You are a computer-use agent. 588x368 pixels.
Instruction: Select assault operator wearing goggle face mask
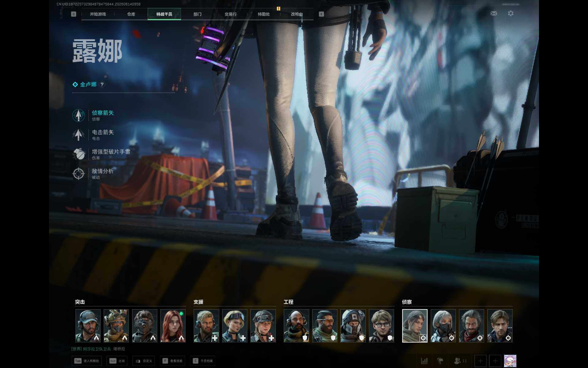[x=145, y=326]
